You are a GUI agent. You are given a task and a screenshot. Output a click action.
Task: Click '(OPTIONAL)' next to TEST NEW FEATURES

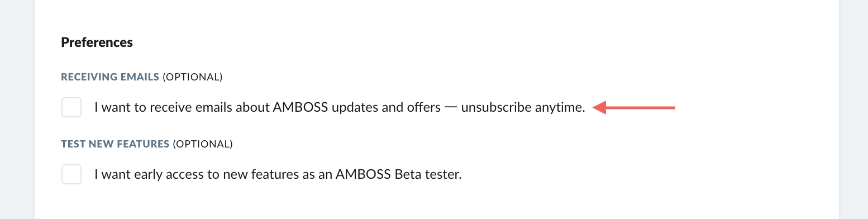[202, 144]
